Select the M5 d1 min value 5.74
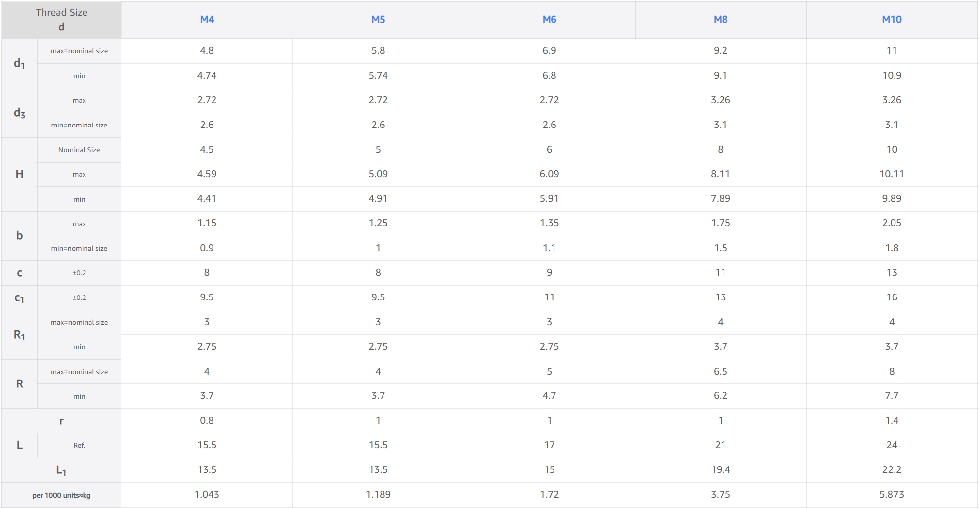Image resolution: width=980 pixels, height=509 pixels. pos(378,76)
